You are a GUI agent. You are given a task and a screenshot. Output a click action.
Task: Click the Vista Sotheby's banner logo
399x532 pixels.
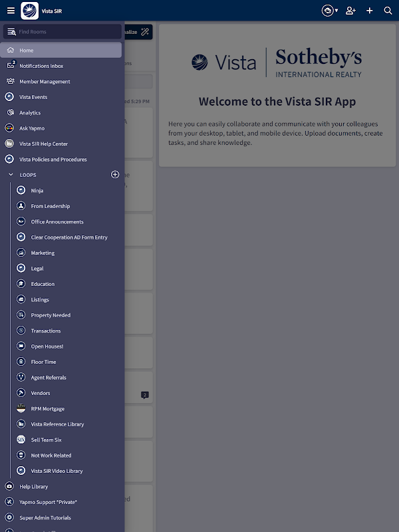tap(277, 63)
